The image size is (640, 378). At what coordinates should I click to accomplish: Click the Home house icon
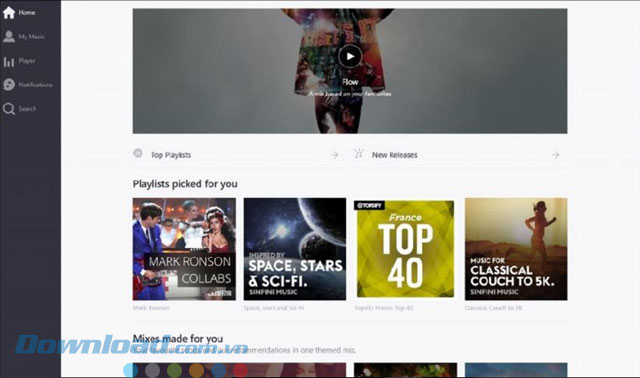pos(9,12)
